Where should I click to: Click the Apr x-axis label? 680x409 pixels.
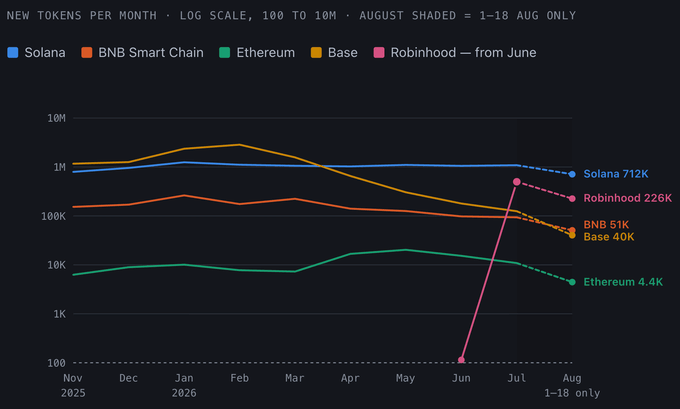350,378
